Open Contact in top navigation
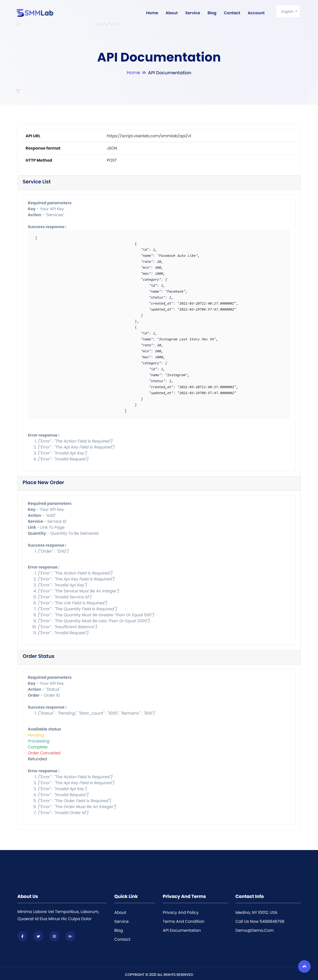 point(232,13)
